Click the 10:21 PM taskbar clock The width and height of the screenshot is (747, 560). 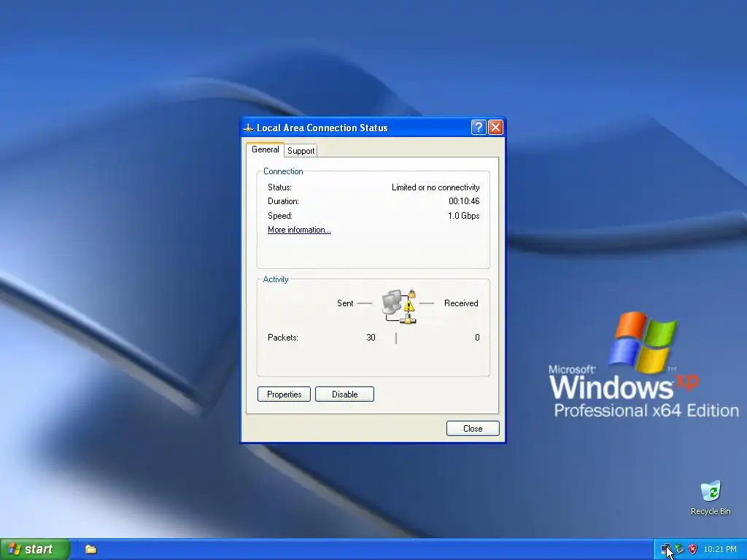pos(720,550)
